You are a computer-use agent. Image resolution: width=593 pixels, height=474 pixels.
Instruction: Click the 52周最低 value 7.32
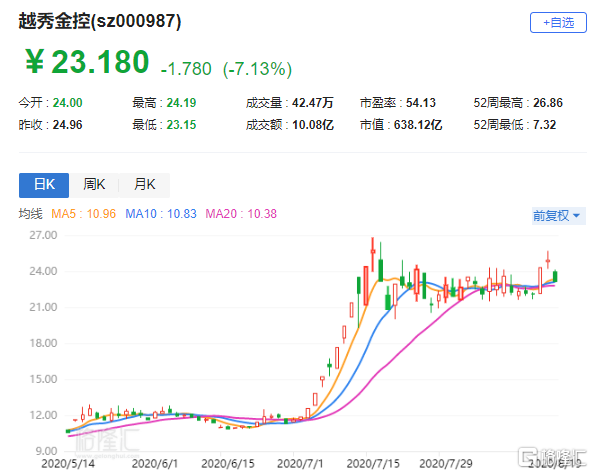(x=544, y=125)
